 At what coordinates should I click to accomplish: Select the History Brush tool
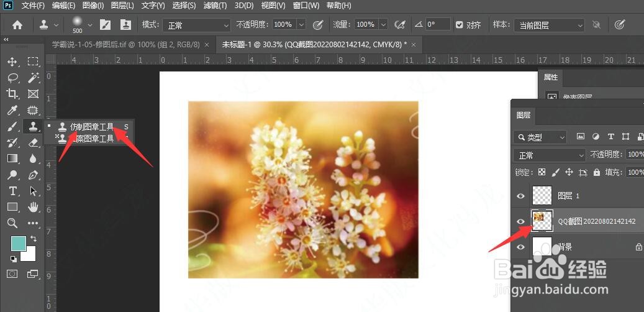pyautogui.click(x=12, y=143)
